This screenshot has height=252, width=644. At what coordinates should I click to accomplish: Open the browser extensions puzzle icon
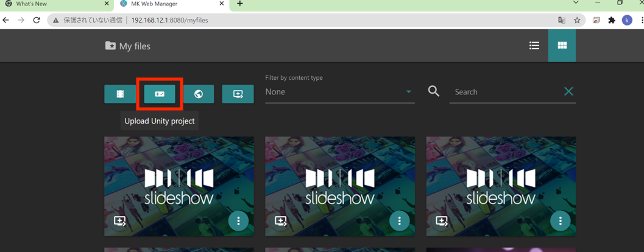(612, 20)
